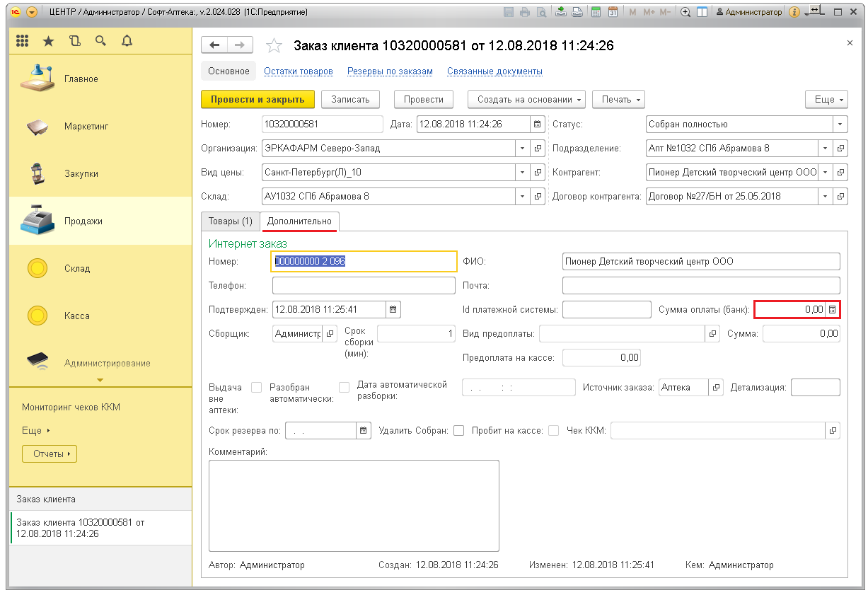
Task: Open Favorites star in left panel
Action: point(48,41)
